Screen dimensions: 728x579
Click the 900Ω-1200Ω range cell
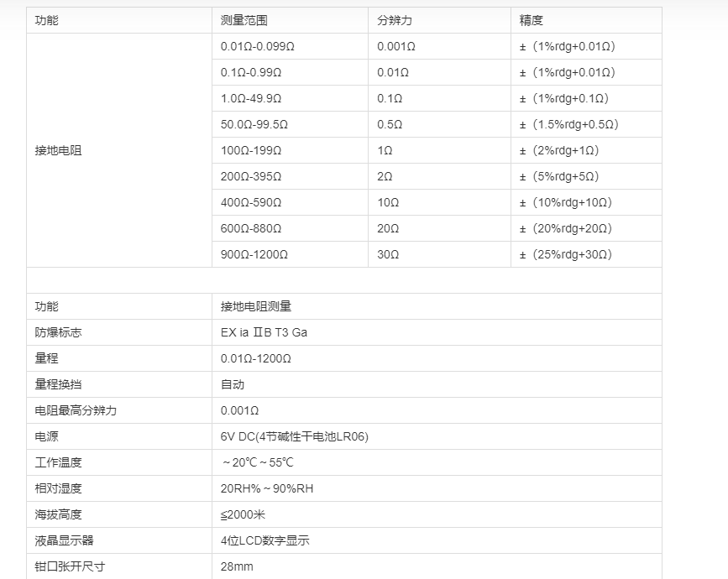254,255
